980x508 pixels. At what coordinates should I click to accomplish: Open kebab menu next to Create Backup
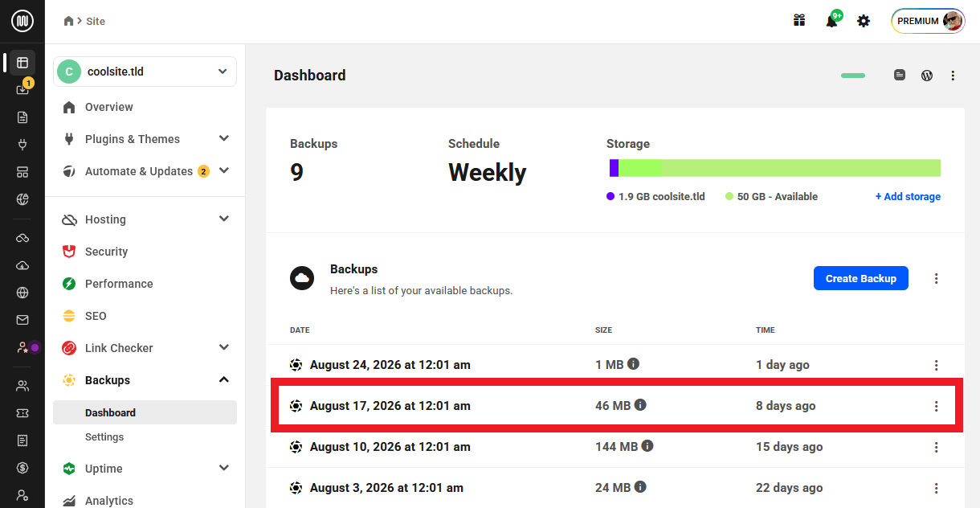(936, 279)
